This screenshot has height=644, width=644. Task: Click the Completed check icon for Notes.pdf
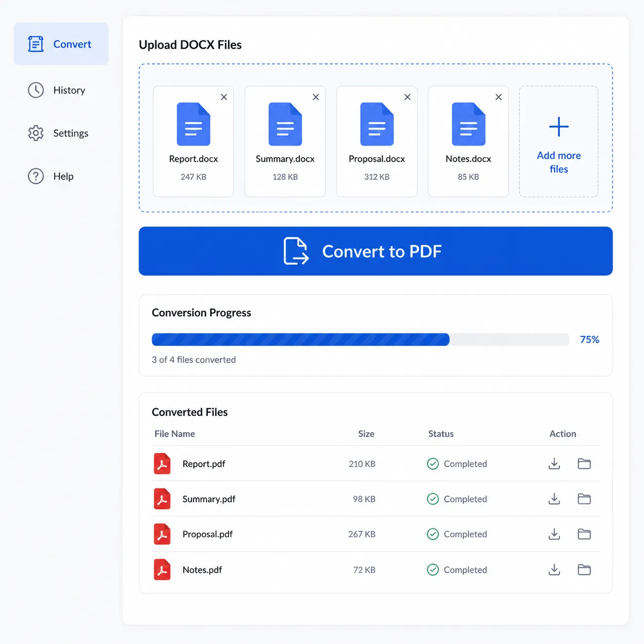pyautogui.click(x=433, y=570)
